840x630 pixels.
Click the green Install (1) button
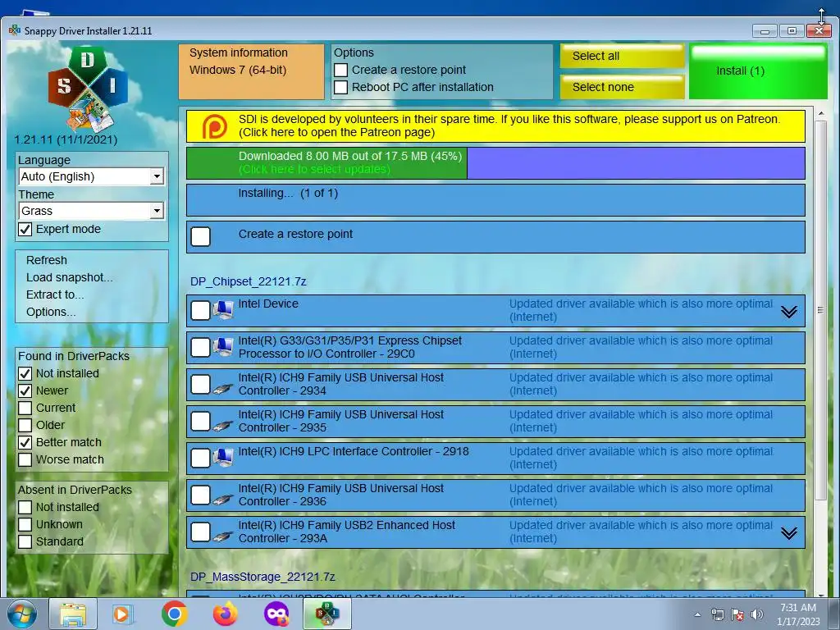tap(757, 71)
